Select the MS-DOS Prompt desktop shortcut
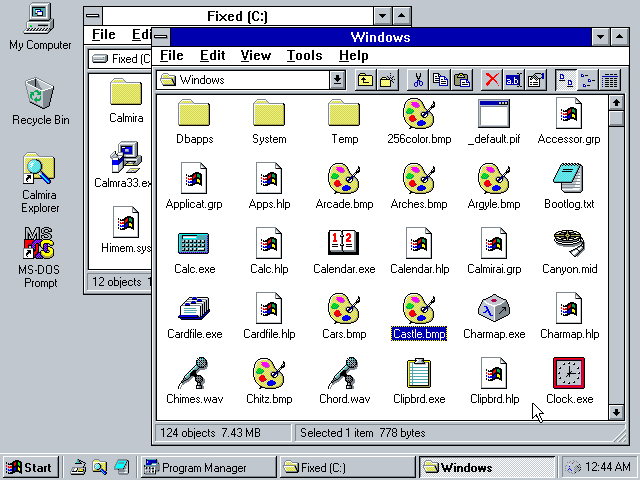Image resolution: width=640 pixels, height=480 pixels. [39, 258]
